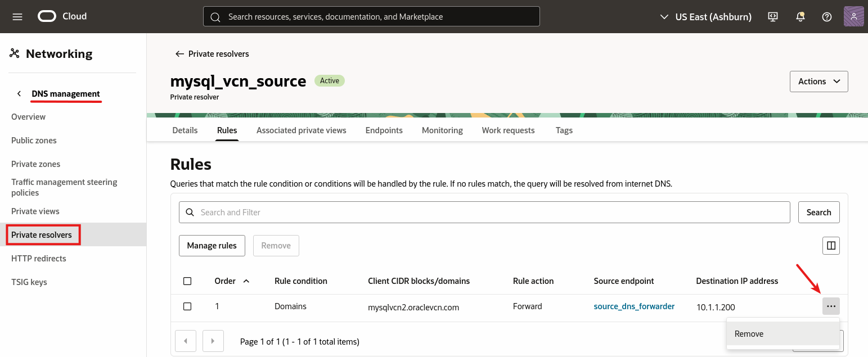The height and width of the screenshot is (357, 868).
Task: Launch Cloud Shell console icon
Action: point(773,16)
